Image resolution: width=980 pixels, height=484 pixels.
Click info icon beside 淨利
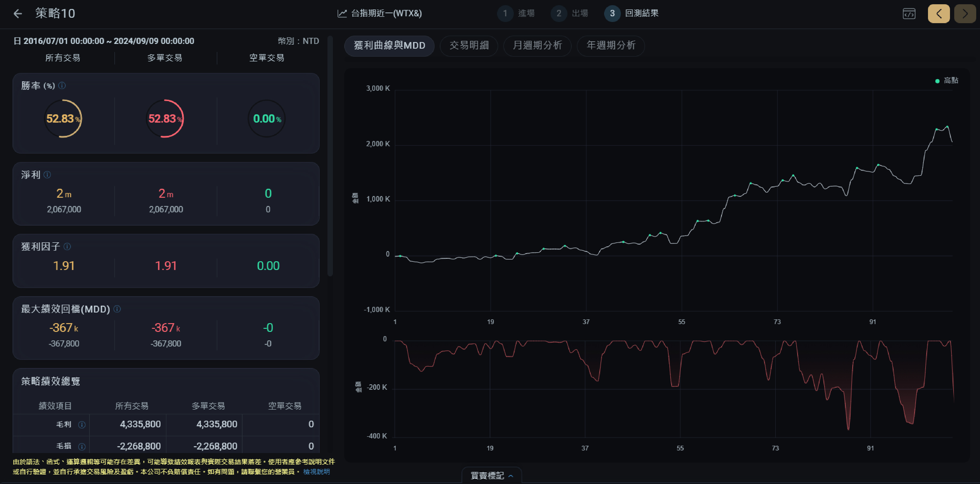[47, 175]
